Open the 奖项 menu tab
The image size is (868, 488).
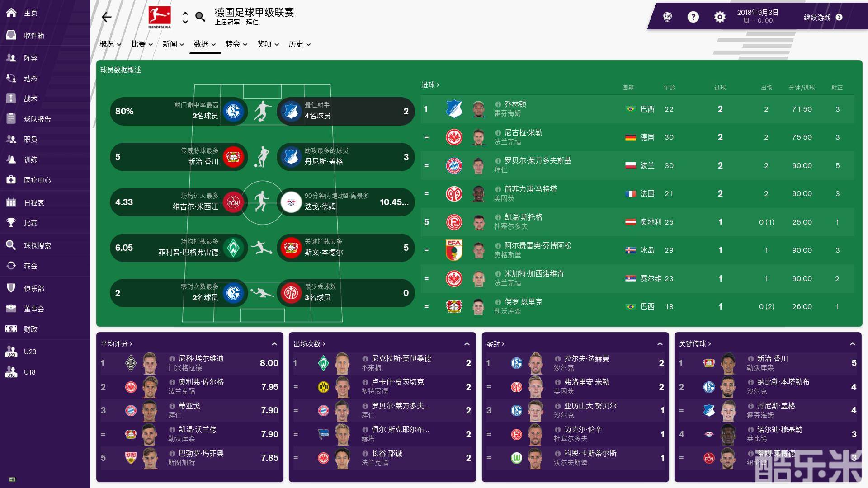[268, 44]
